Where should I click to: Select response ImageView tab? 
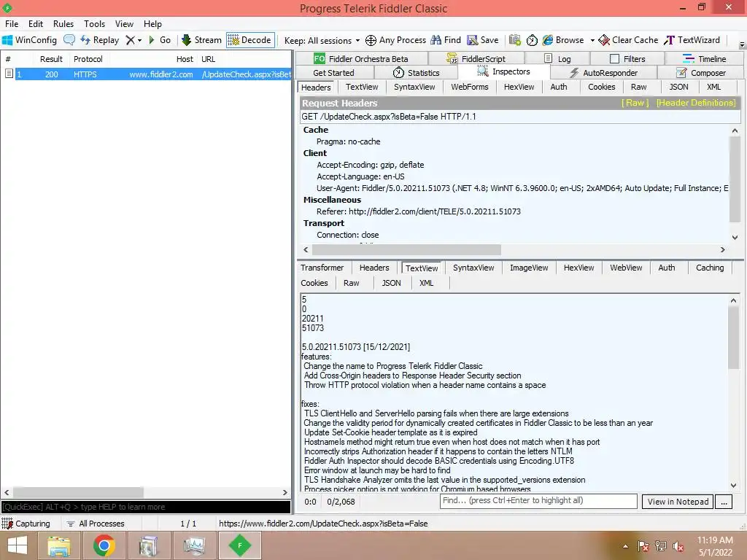(x=529, y=268)
